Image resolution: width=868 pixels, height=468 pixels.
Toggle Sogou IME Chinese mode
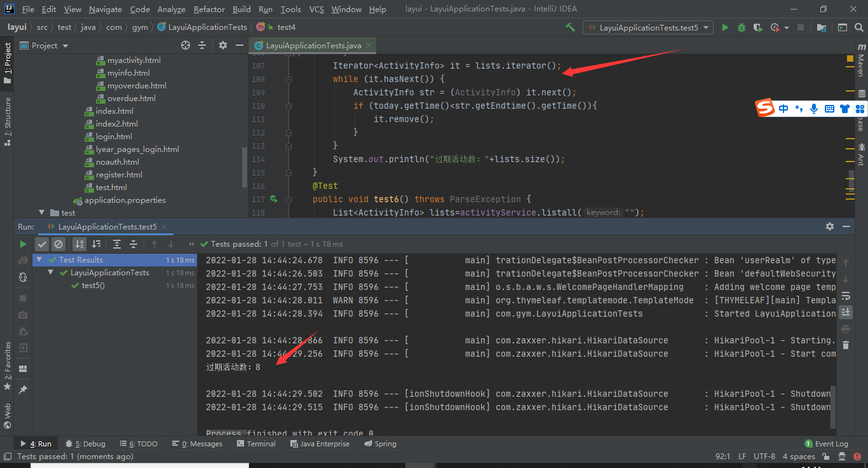click(x=783, y=109)
